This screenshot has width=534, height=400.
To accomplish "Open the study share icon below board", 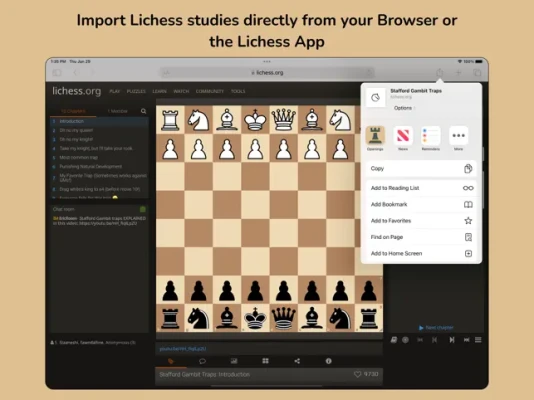I will [297, 361].
